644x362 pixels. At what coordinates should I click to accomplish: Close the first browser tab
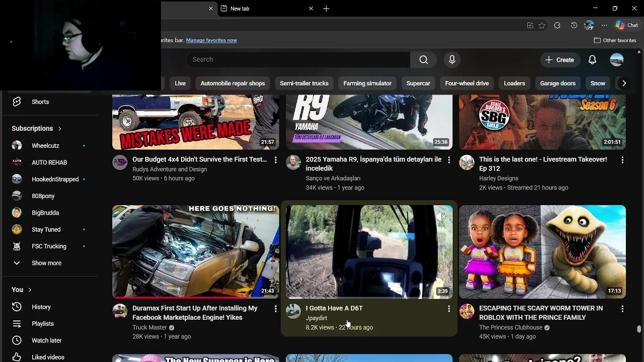211,9
